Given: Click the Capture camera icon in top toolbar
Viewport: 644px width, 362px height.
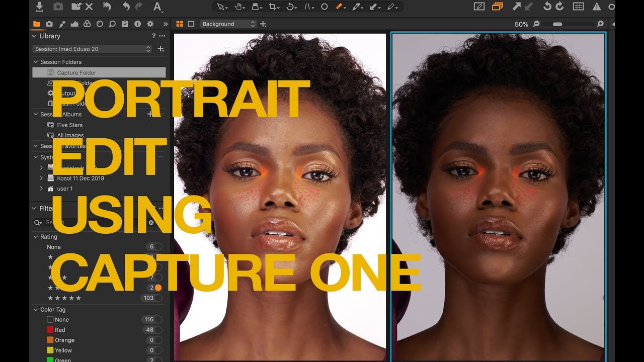Looking at the screenshot, I should [x=58, y=7].
